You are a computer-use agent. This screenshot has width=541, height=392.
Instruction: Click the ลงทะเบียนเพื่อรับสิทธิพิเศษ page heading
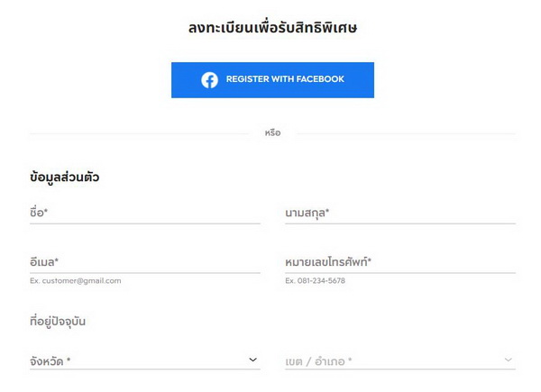point(272,28)
